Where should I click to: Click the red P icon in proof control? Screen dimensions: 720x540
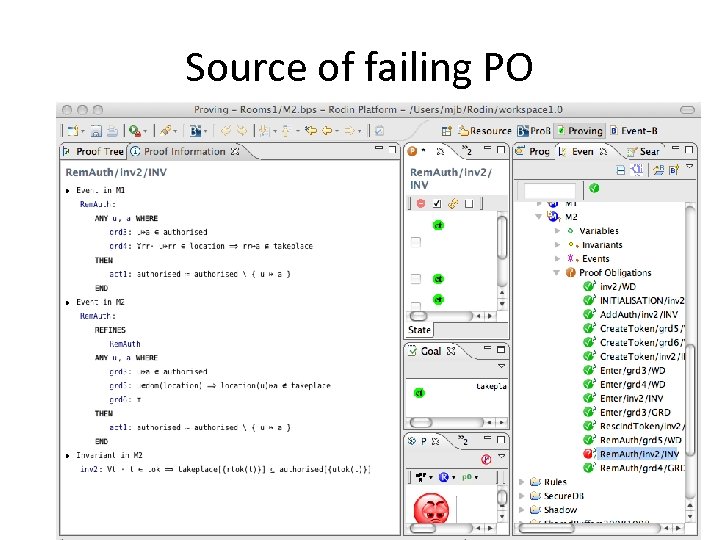486,459
